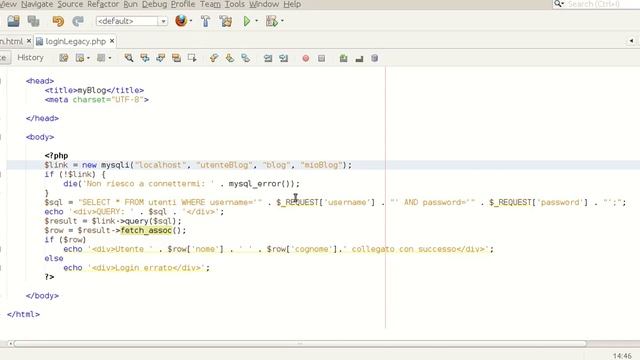Click the "$result = $link->query($sql);" line
640x360 pixels.
pos(113,221)
